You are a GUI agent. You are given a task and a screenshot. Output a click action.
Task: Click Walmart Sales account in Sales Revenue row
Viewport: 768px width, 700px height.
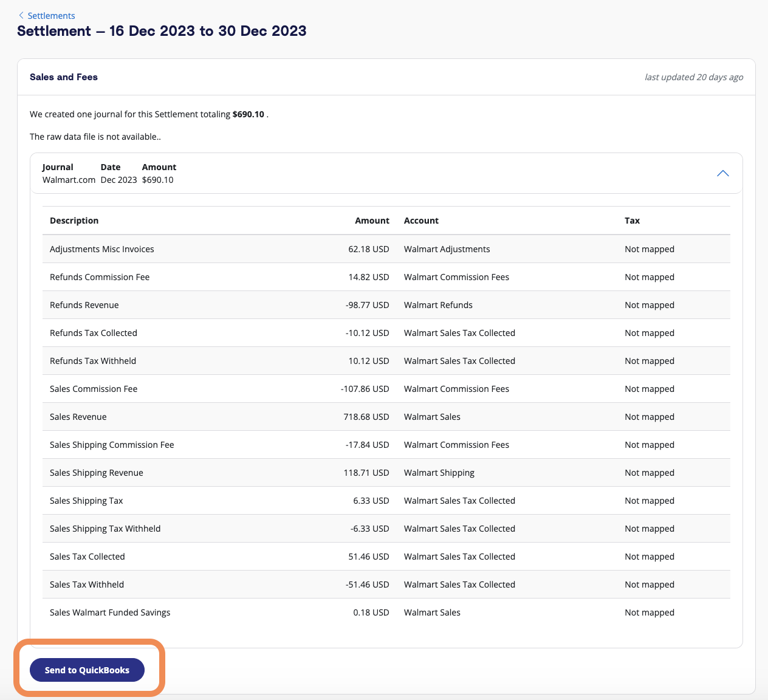[x=432, y=417]
